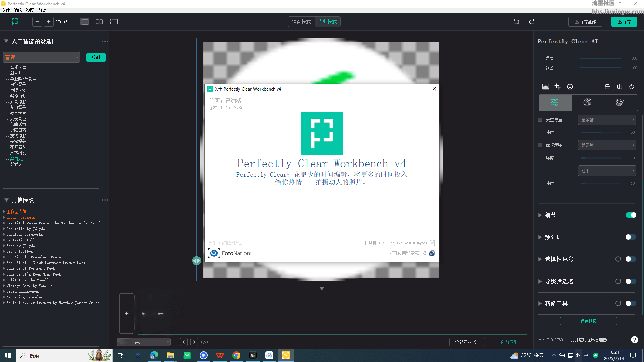Open the 视图 menu
This screenshot has height=362, width=644.
pyautogui.click(x=30, y=10)
